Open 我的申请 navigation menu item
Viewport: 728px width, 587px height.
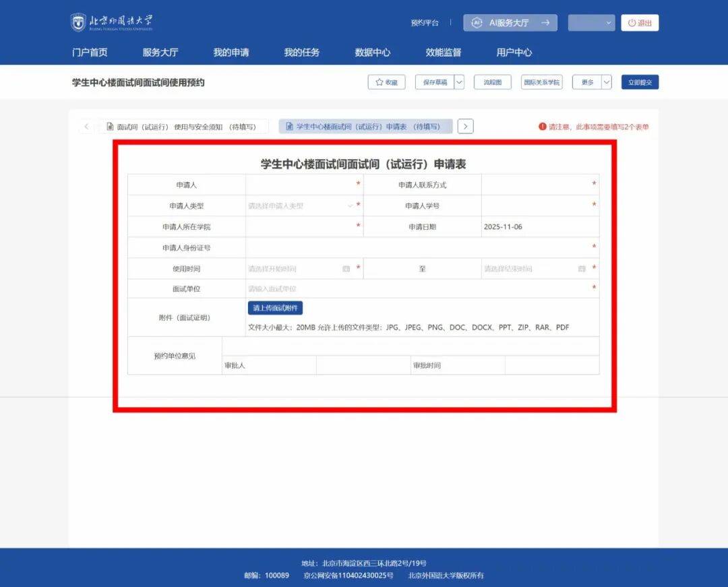point(231,53)
